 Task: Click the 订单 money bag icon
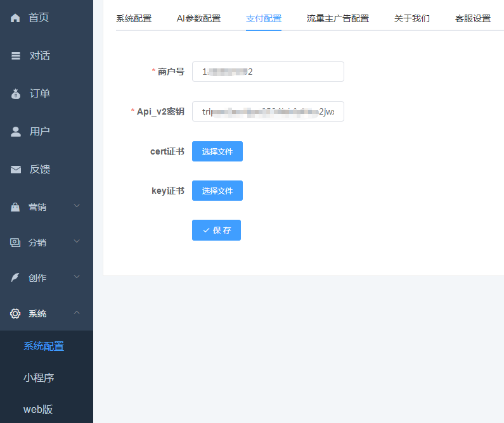pos(16,94)
